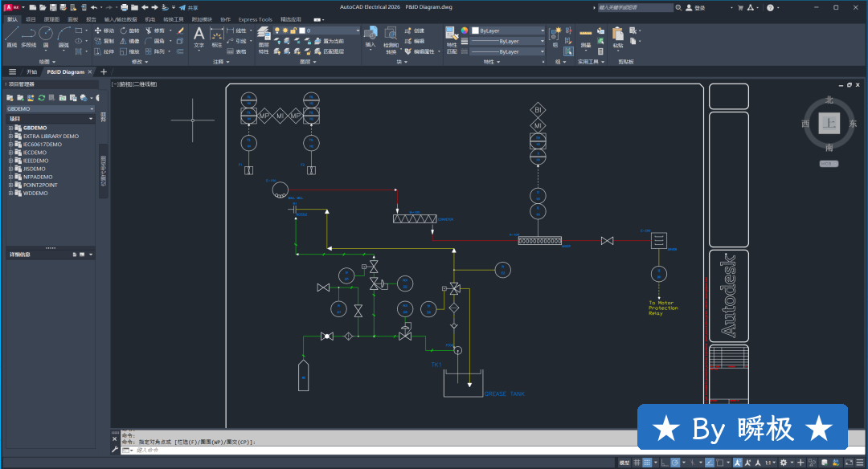The width and height of the screenshot is (868, 469).
Task: Toggle model space (模型) button
Action: pyautogui.click(x=624, y=463)
